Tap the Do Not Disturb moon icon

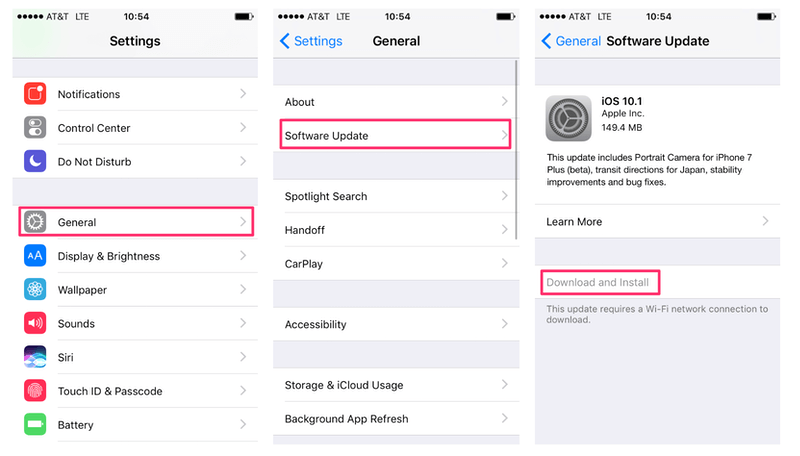35,161
